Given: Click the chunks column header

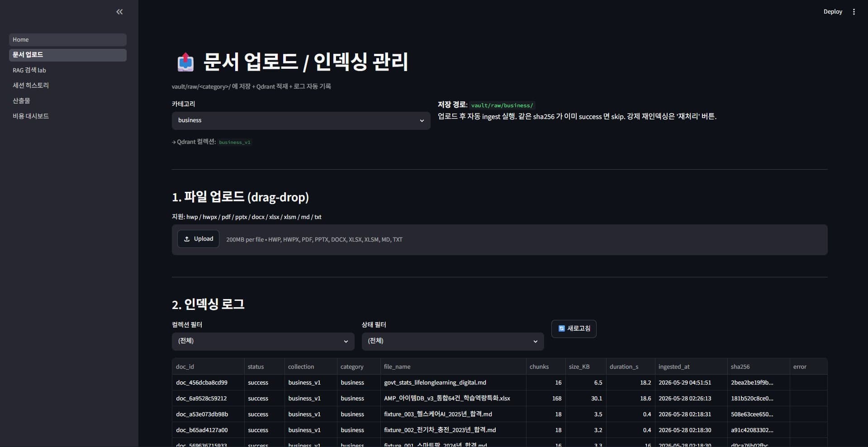Looking at the screenshot, I should [545, 366].
